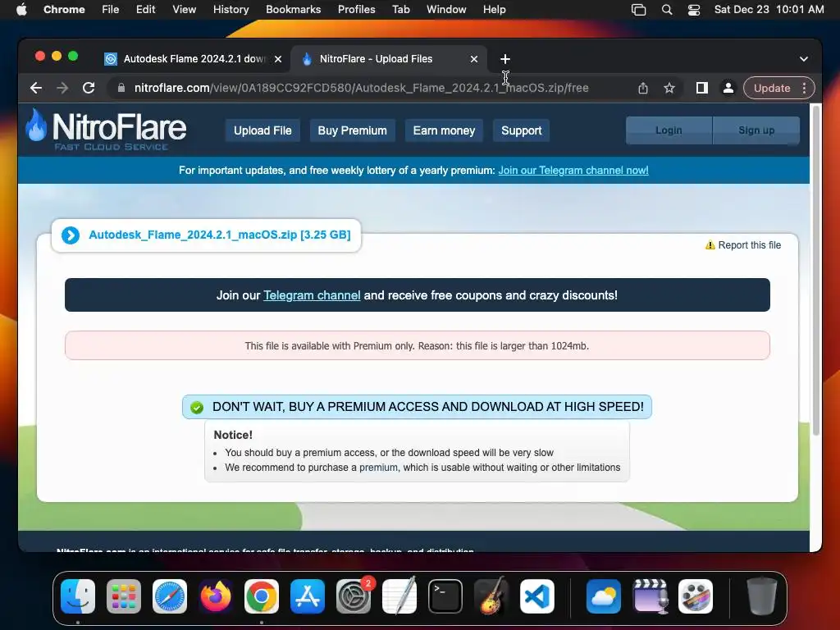Click the Autodesk_Flame_2024.2.1_macOS.zip file title

[220, 235]
